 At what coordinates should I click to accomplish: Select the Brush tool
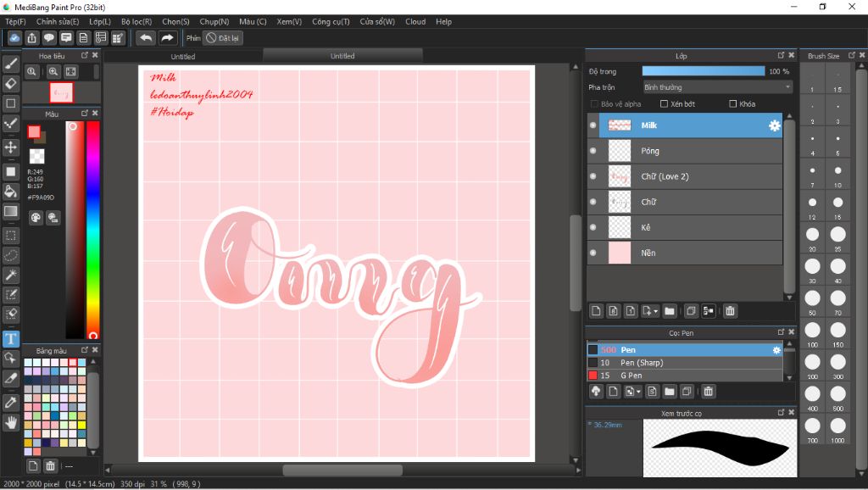click(x=10, y=64)
